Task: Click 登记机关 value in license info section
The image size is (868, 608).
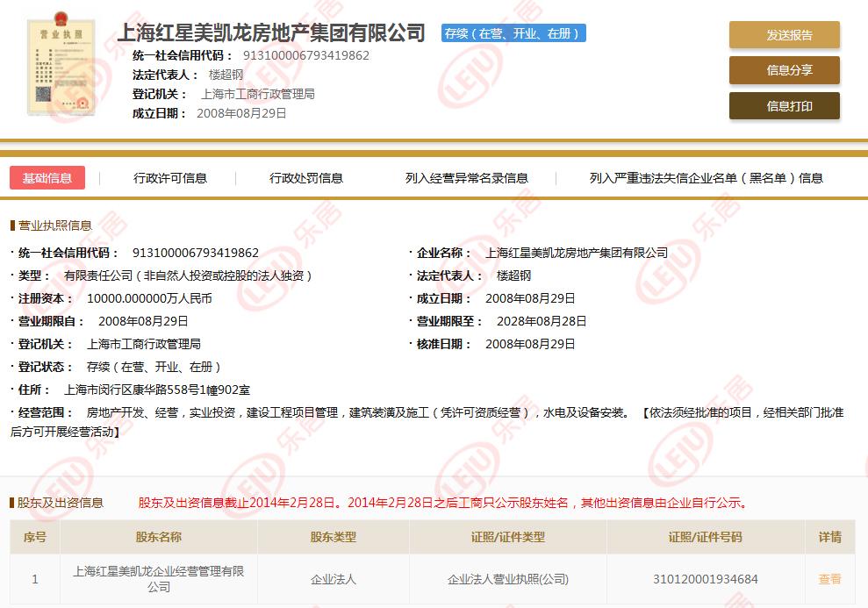Action: tap(144, 344)
